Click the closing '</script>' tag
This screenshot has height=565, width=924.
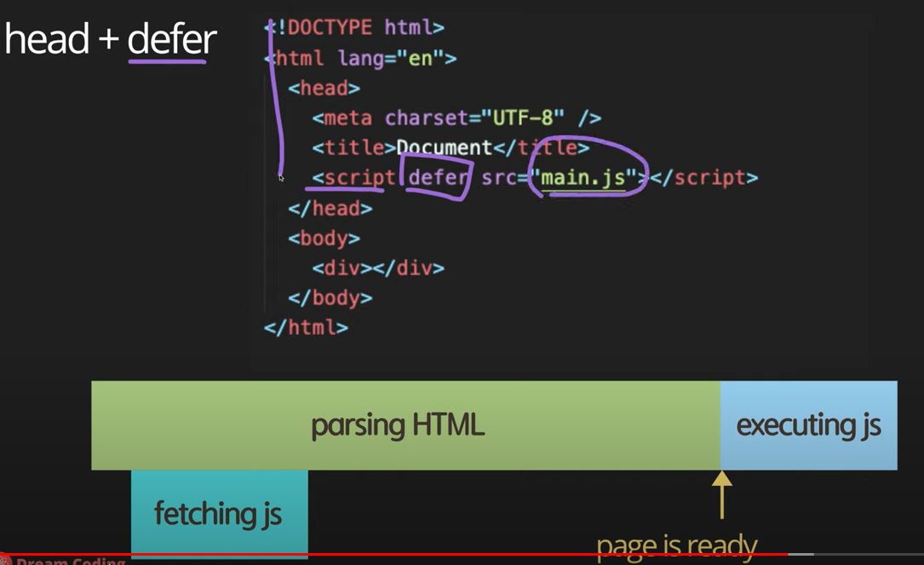[x=703, y=177]
